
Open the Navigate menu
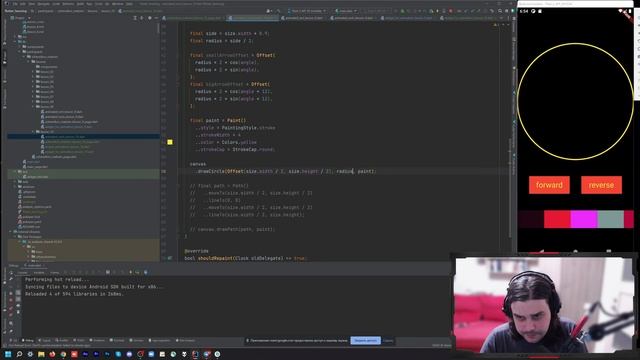pos(43,4)
